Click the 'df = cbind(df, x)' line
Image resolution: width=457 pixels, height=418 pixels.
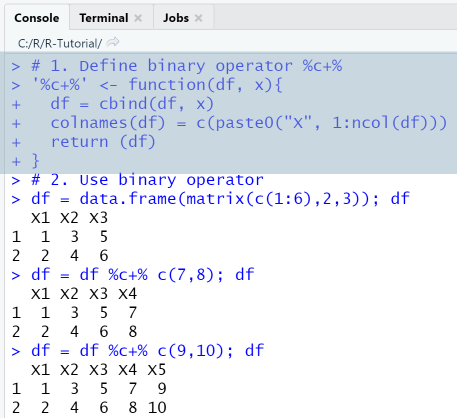[132, 104]
